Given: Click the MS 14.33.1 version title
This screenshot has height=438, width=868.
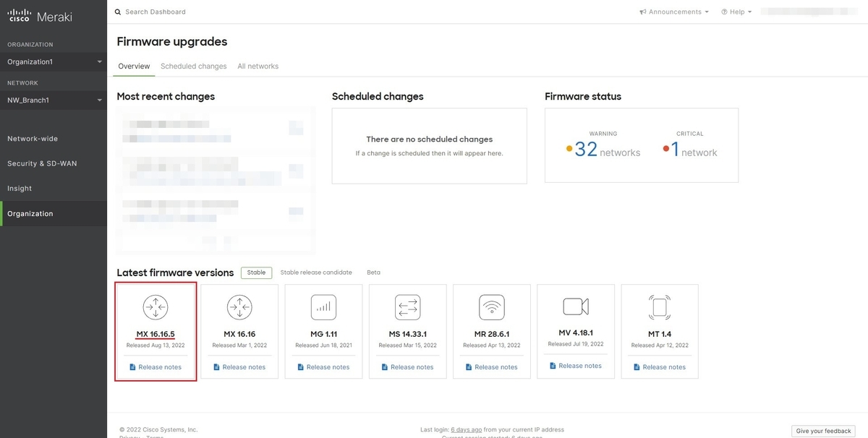Looking at the screenshot, I should (408, 334).
